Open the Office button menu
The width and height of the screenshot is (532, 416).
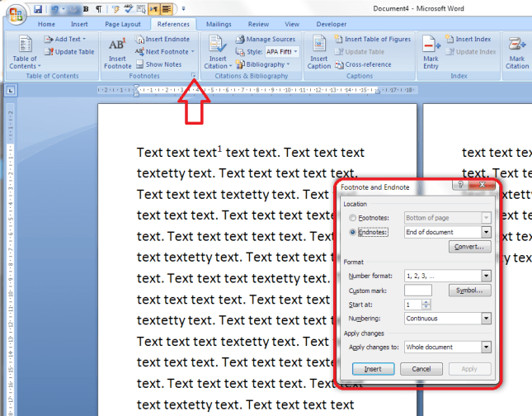[13, 12]
